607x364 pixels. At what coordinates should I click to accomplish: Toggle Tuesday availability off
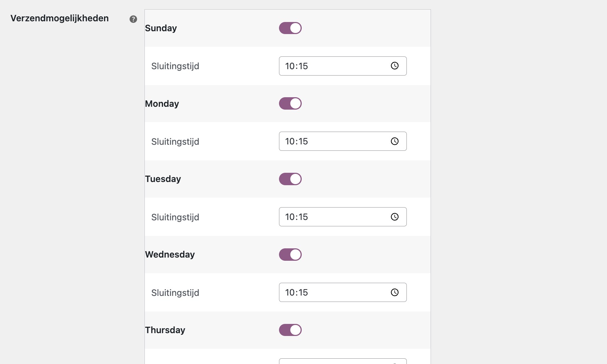click(290, 179)
